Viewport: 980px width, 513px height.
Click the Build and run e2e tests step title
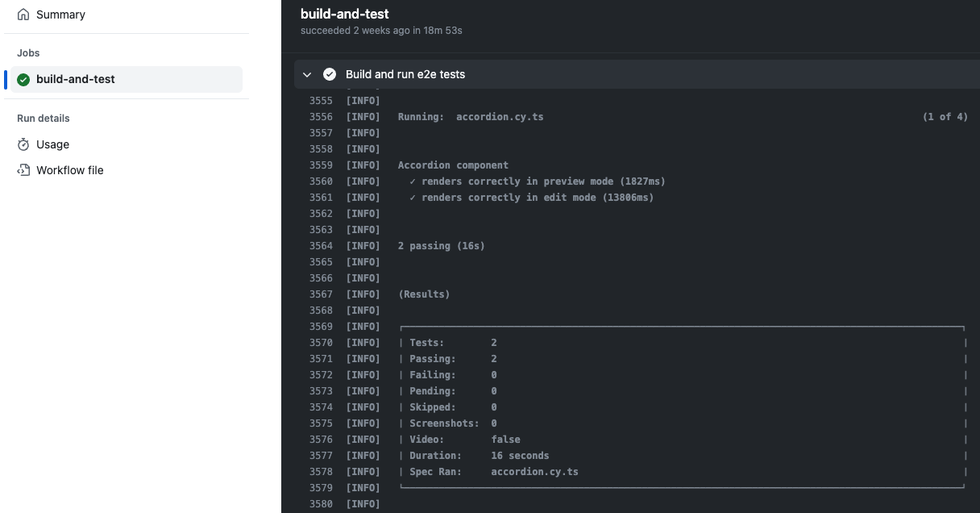[405, 74]
